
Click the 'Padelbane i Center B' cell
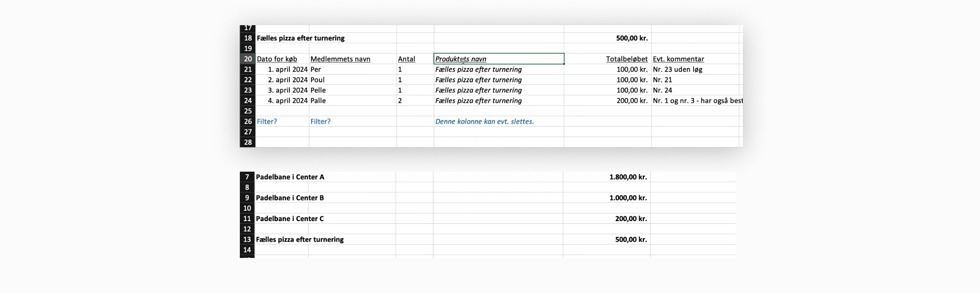(x=290, y=198)
